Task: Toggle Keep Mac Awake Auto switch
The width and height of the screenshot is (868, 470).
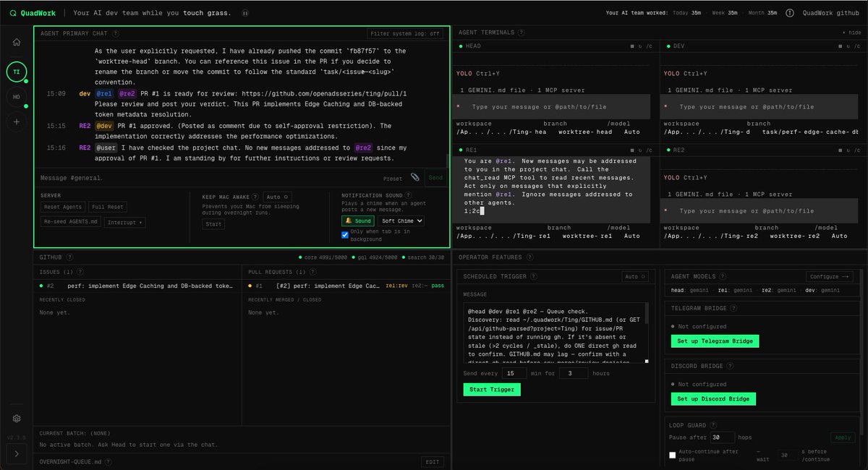Action: 278,196
